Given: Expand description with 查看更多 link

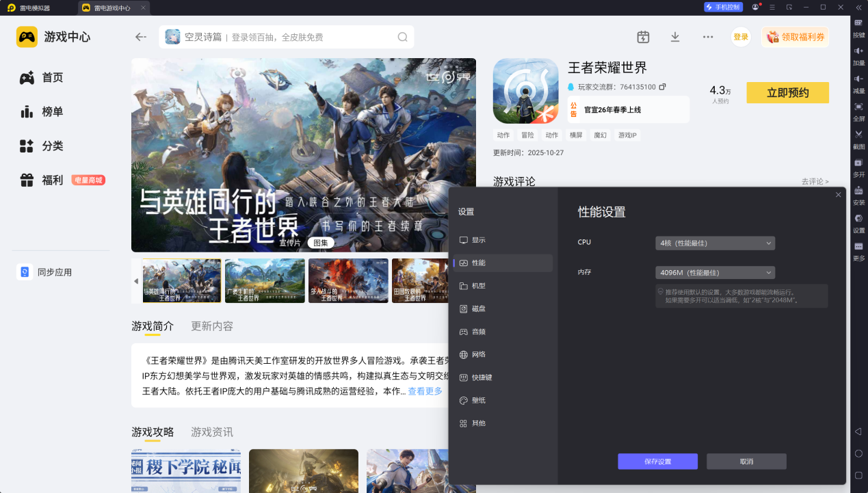Looking at the screenshot, I should tap(425, 391).
